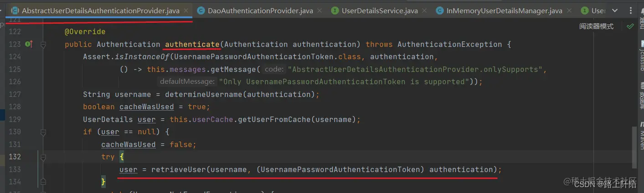Collapse the try block at line 132
644x193 pixels.
[x=43, y=157]
